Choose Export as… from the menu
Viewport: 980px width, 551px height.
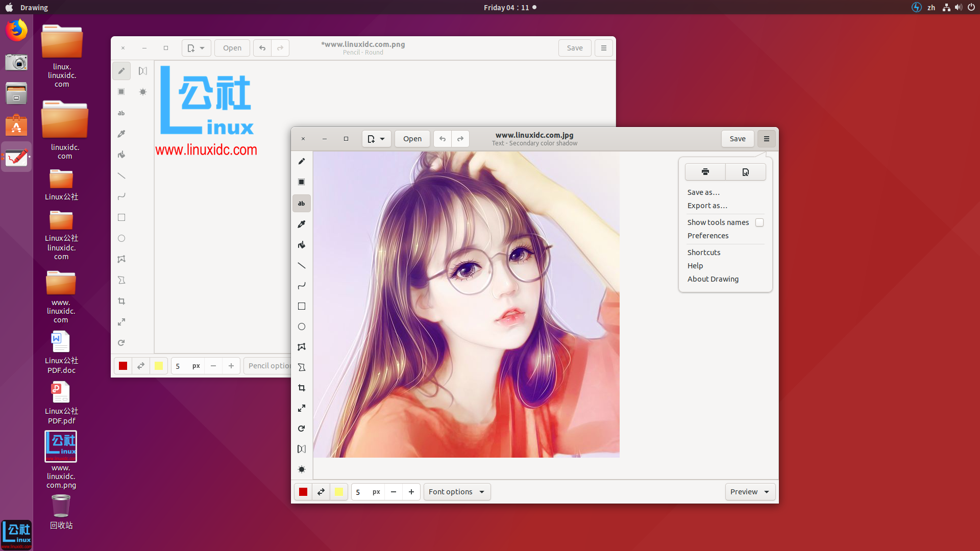click(x=707, y=206)
